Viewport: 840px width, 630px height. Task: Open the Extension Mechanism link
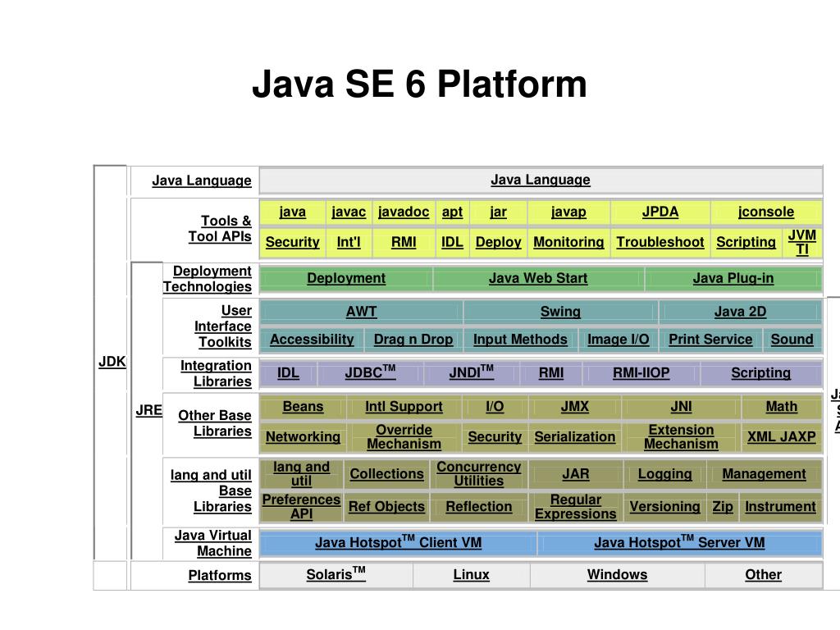[682, 437]
